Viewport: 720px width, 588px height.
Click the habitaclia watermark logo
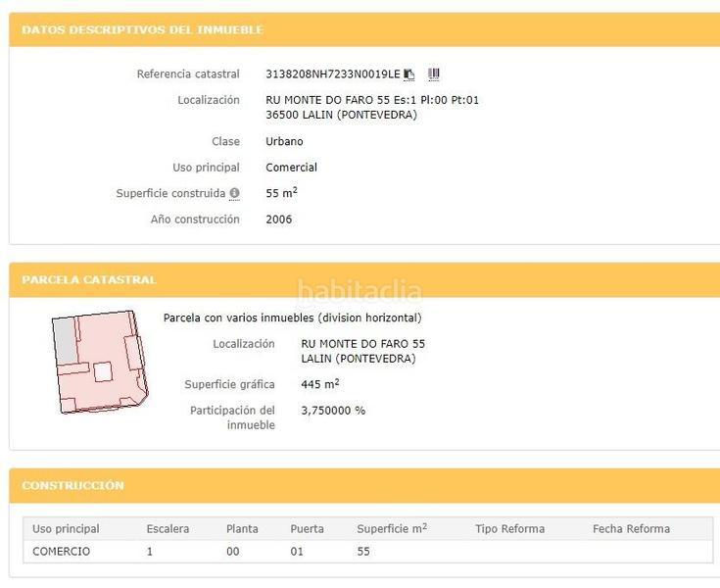(x=360, y=291)
